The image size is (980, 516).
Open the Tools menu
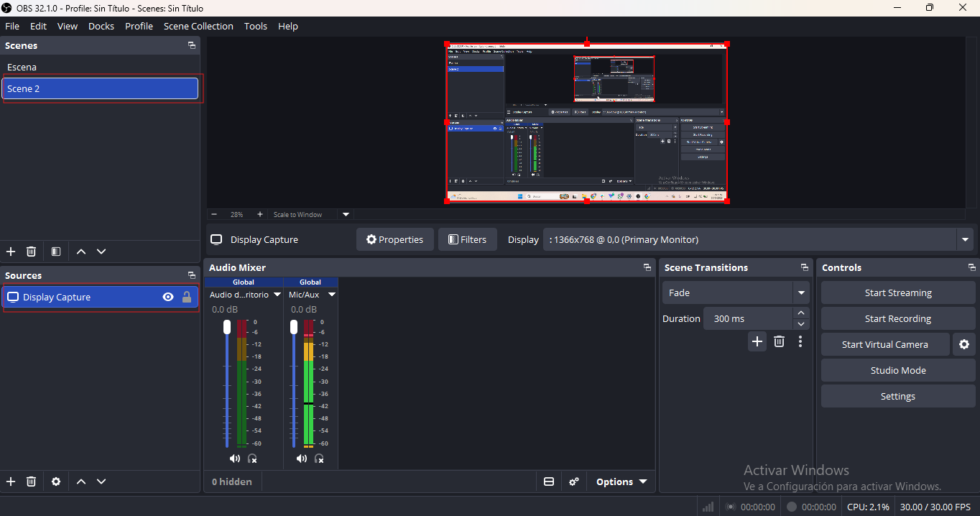point(255,26)
